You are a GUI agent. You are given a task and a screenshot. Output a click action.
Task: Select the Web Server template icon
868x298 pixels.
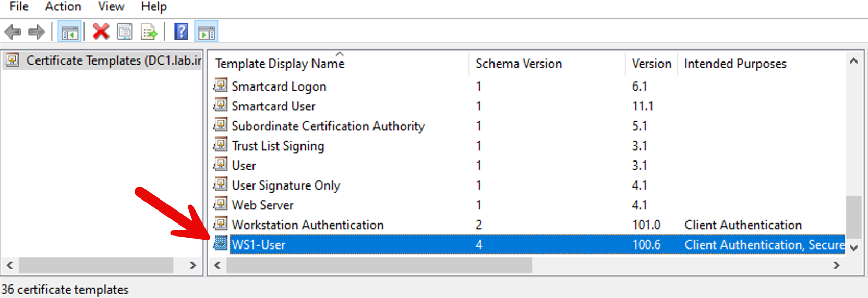coord(221,204)
